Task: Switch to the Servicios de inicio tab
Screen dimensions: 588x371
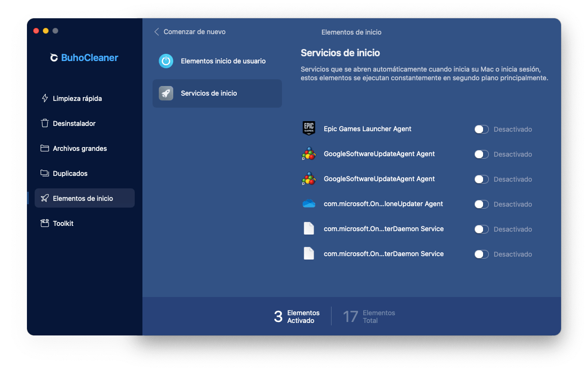Action: click(x=217, y=93)
